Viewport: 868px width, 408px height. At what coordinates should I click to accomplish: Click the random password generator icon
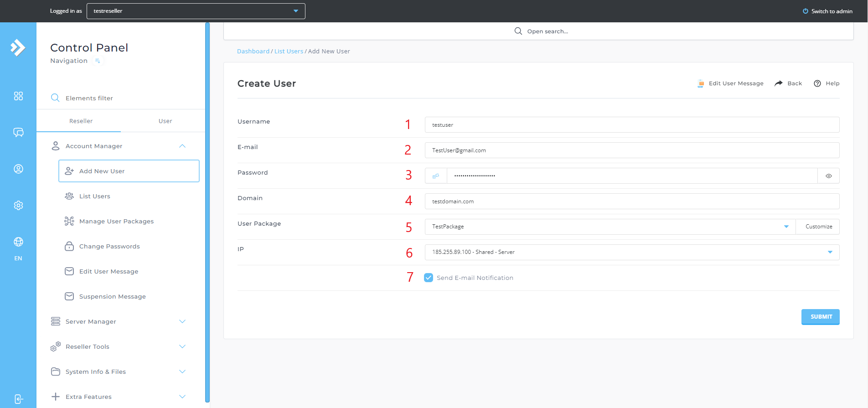(x=436, y=176)
